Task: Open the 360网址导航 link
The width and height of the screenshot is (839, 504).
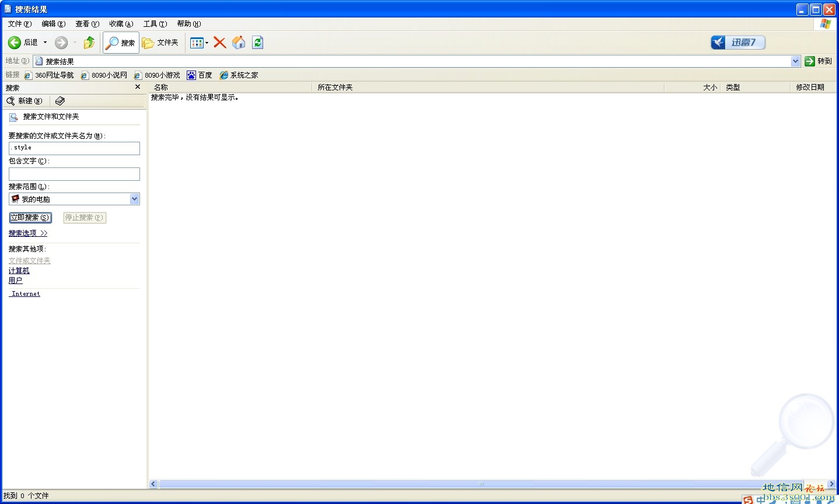Action: (49, 75)
